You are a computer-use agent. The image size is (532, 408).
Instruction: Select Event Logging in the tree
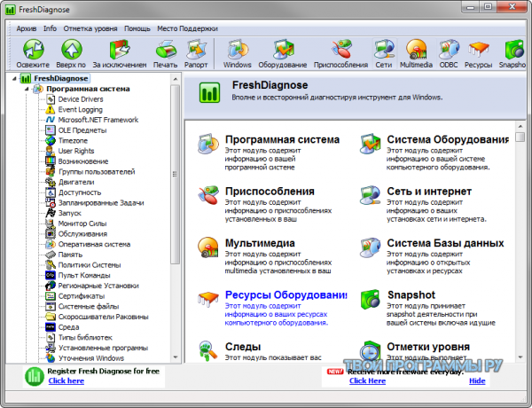click(x=80, y=110)
